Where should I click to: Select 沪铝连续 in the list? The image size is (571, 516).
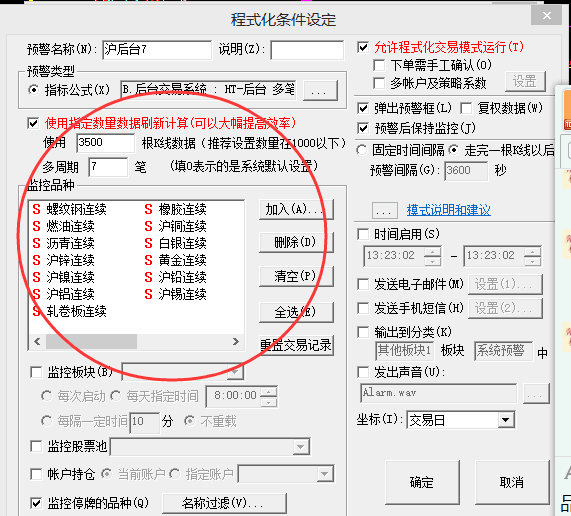tap(64, 294)
